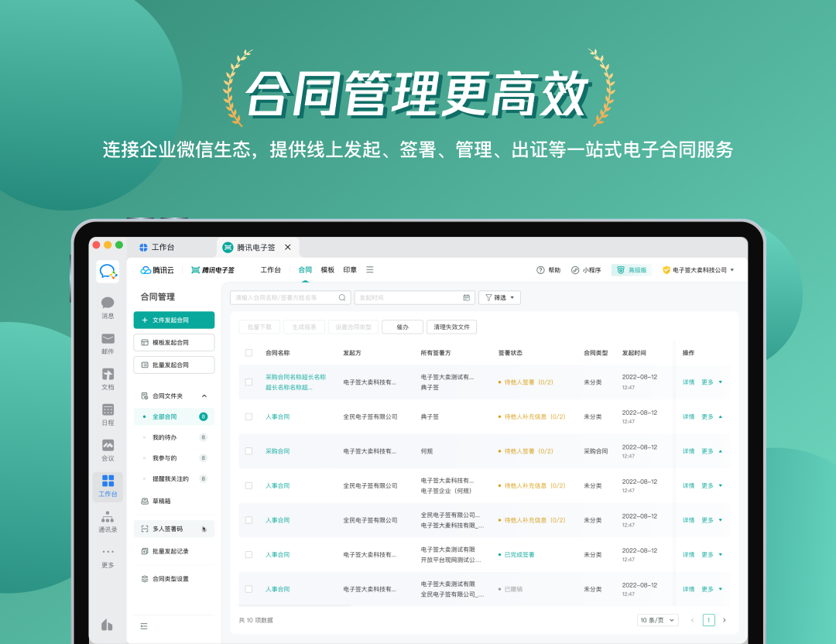Click the 模板发起合同 button
836x644 pixels.
click(x=174, y=342)
